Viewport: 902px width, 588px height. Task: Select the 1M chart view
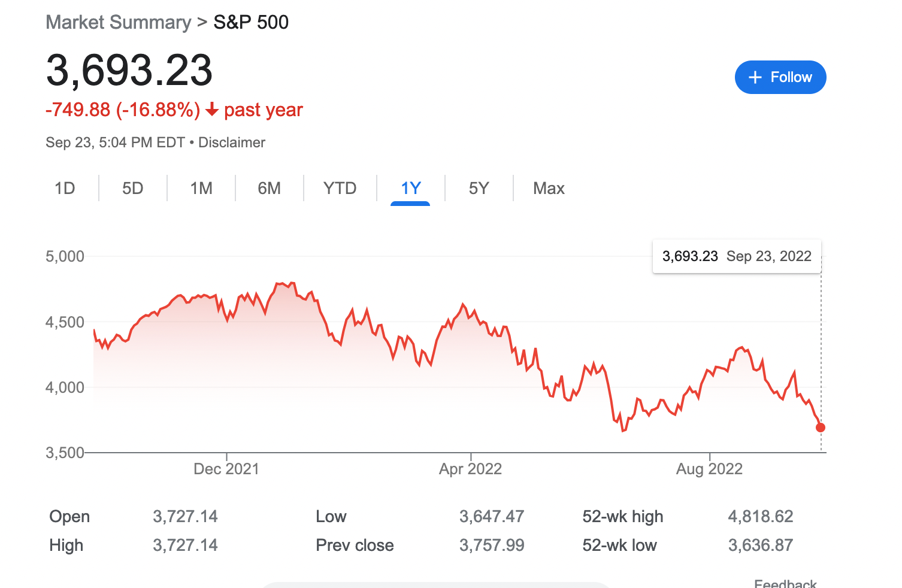[201, 188]
